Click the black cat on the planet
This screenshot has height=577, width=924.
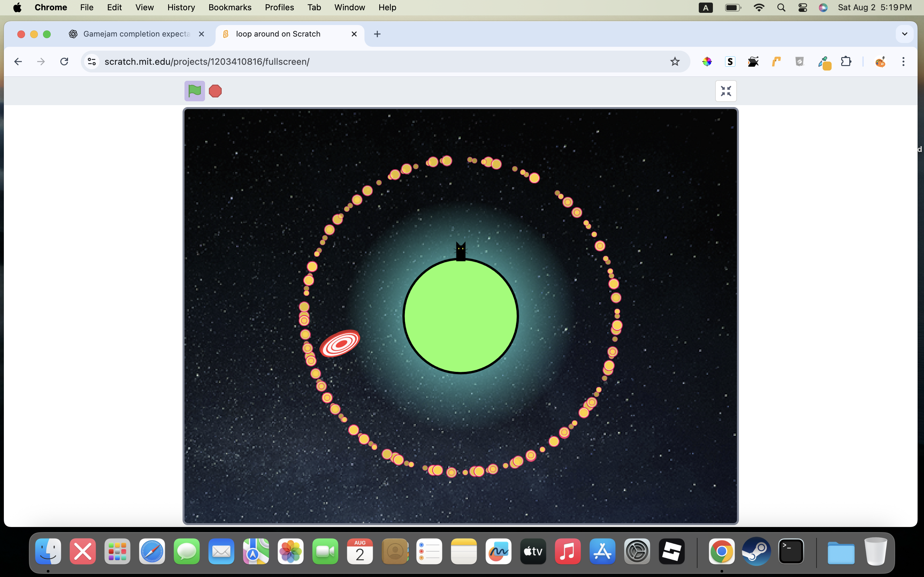[460, 252]
